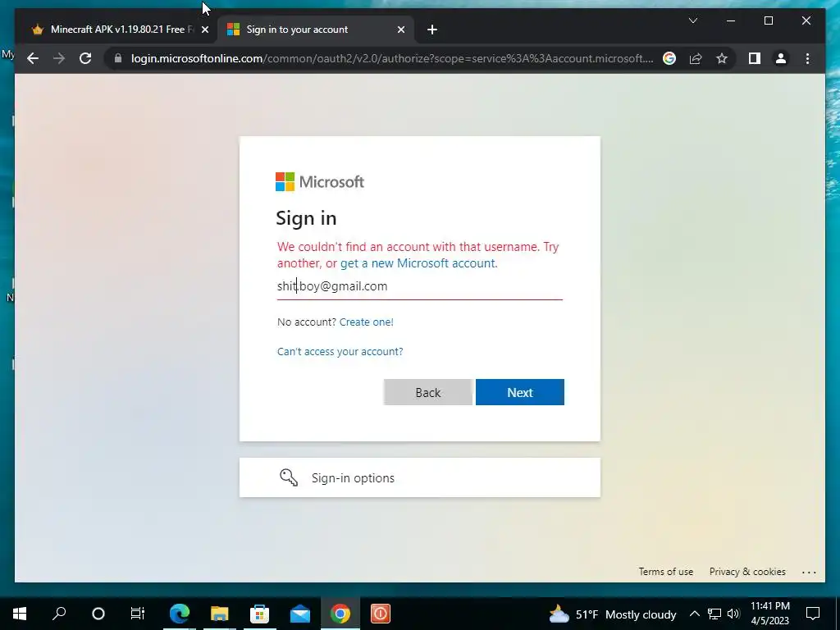
Task: Close the Minecraft APK tab
Action: click(x=204, y=30)
